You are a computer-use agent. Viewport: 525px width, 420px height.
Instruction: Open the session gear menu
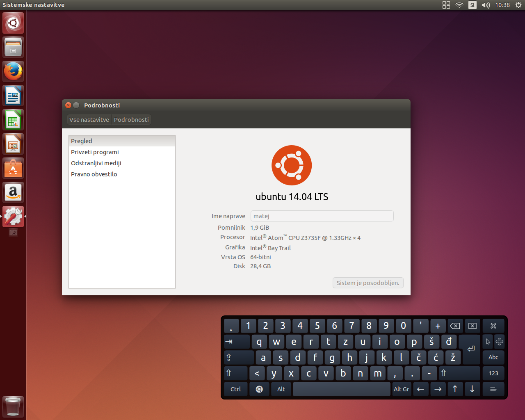click(x=518, y=5)
